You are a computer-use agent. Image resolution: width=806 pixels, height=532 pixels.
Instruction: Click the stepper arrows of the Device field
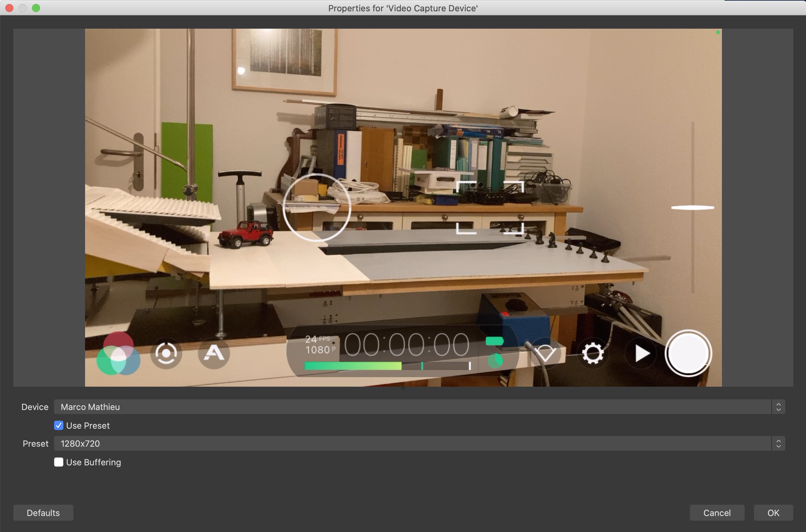point(778,407)
